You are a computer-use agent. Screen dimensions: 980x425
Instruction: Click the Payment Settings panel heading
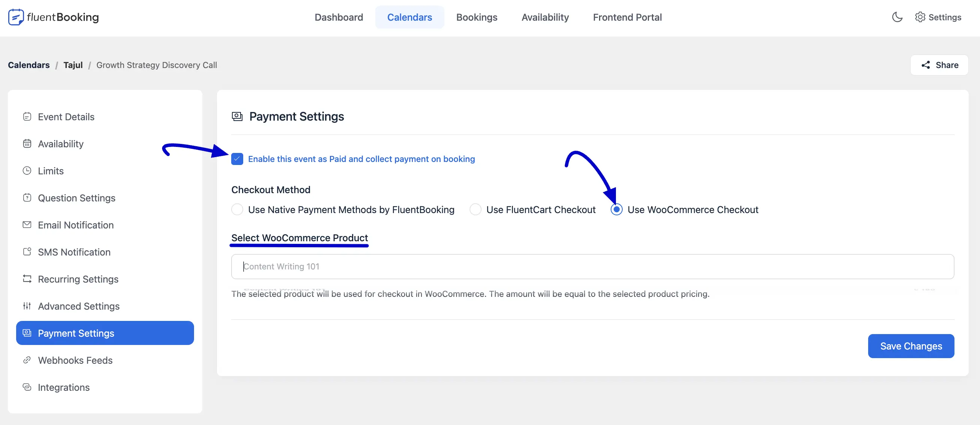[297, 116]
